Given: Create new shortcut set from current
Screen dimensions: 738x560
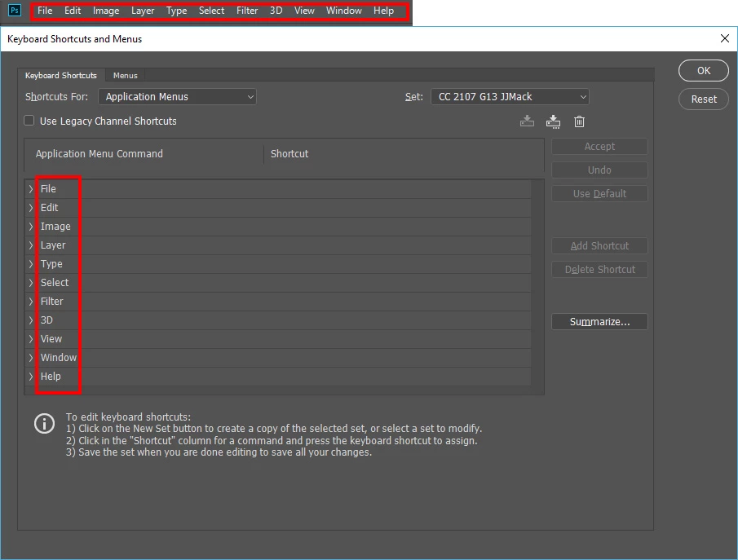Looking at the screenshot, I should (x=553, y=121).
